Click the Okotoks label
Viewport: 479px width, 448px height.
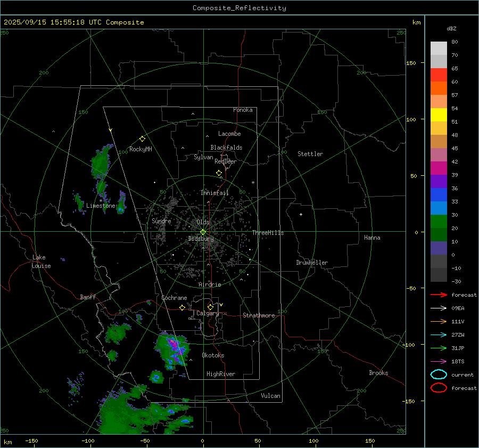point(213,355)
